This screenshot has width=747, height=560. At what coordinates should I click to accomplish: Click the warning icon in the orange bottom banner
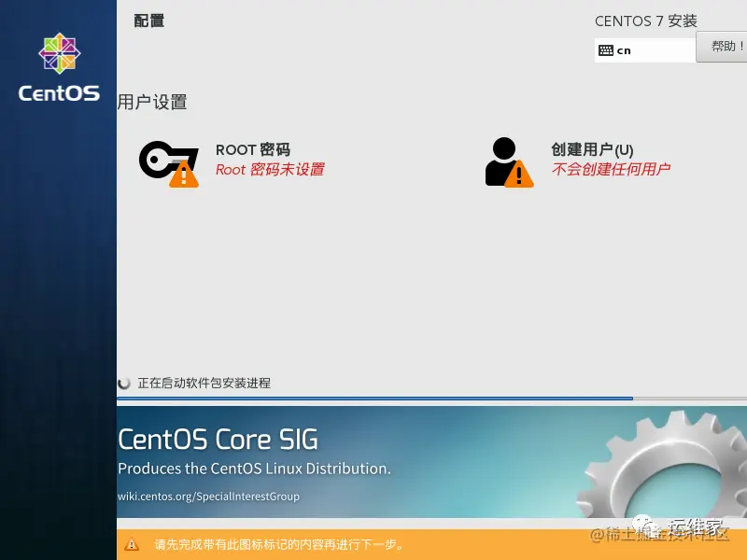(130, 544)
